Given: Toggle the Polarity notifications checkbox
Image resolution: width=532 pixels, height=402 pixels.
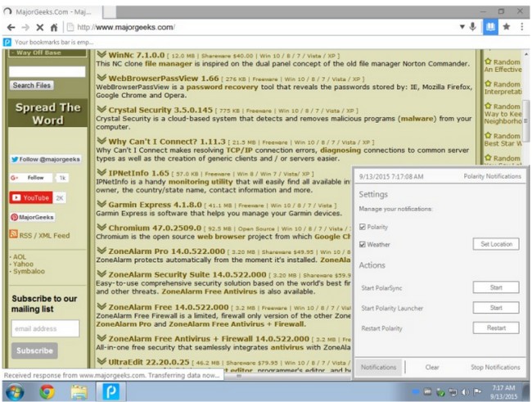Looking at the screenshot, I should (363, 227).
